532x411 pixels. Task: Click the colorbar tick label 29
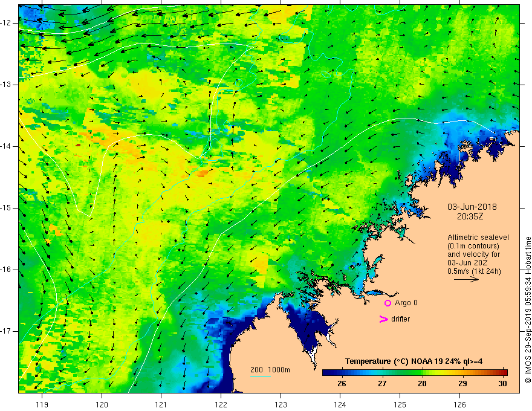(462, 384)
